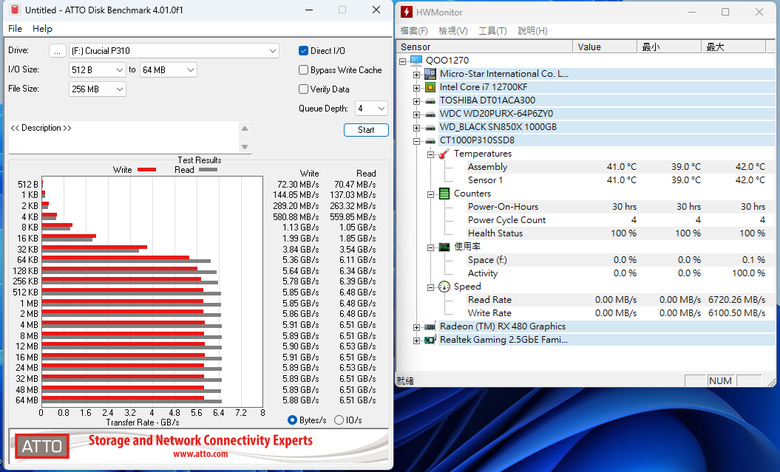This screenshot has height=472, width=780.
Task: Click the Sensor column header
Action: [x=485, y=47]
